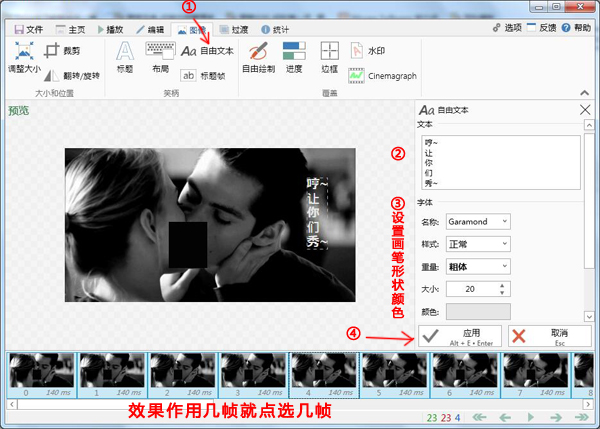Click inside the 文本 text box
600x429 pixels.
point(501,162)
